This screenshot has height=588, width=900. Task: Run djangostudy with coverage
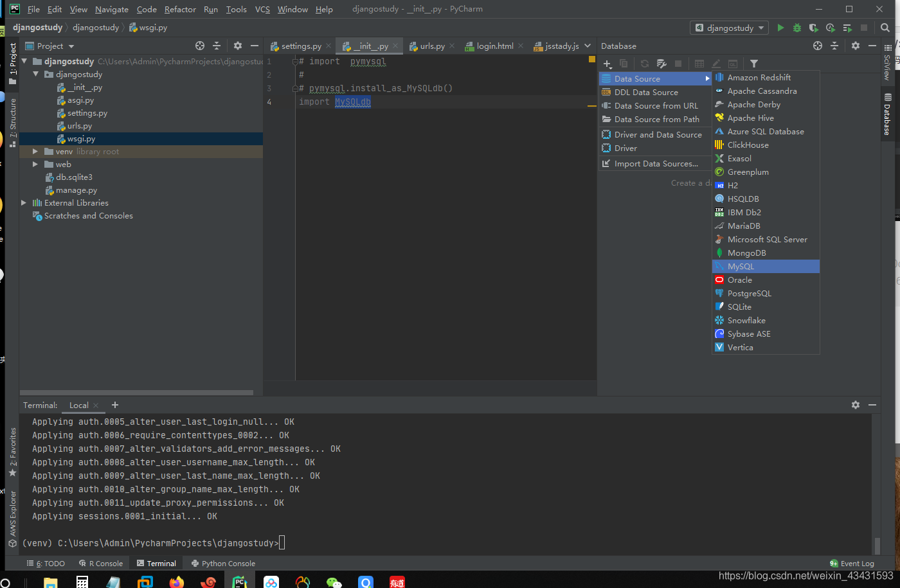pos(813,28)
